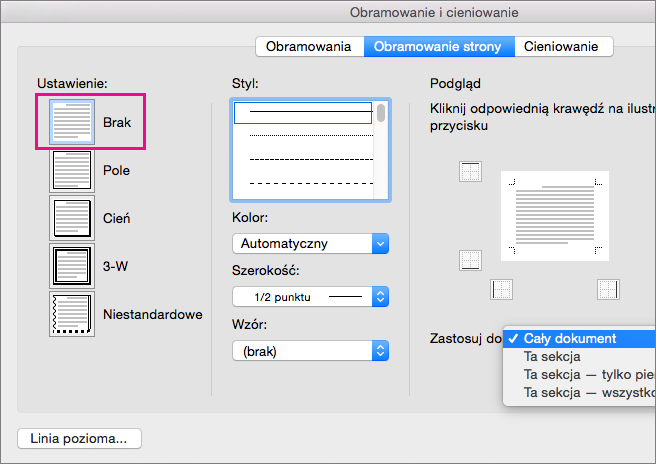This screenshot has height=464, width=656.
Task: Choose Ta sekcja — tylko pierwsza option
Action: coord(579,374)
